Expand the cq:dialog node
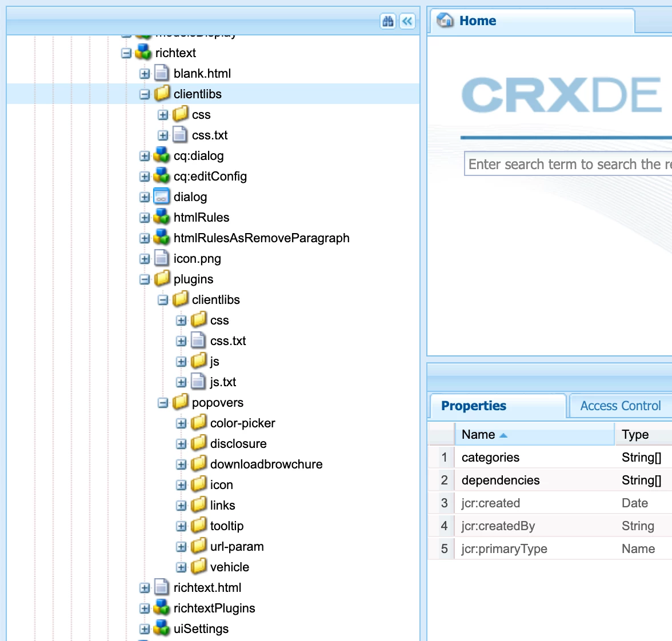 [x=145, y=156]
